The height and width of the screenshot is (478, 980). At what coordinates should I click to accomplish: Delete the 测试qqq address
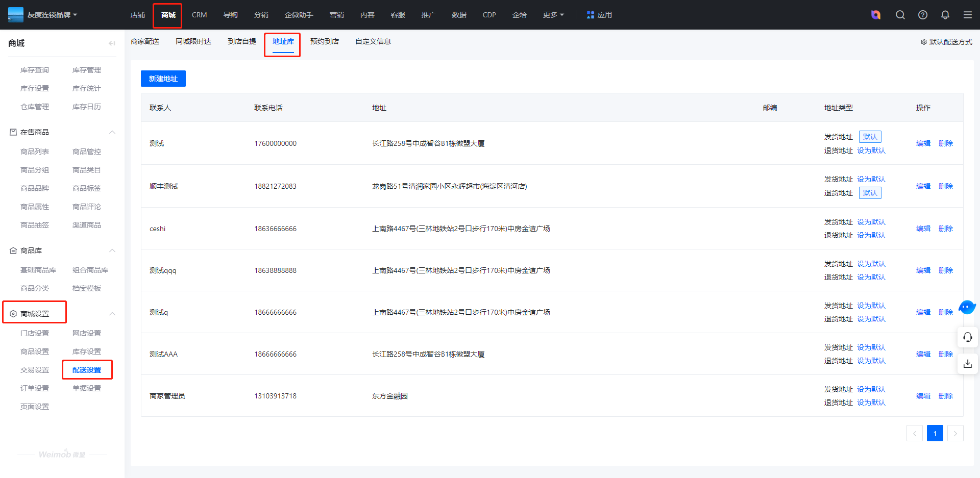point(946,270)
